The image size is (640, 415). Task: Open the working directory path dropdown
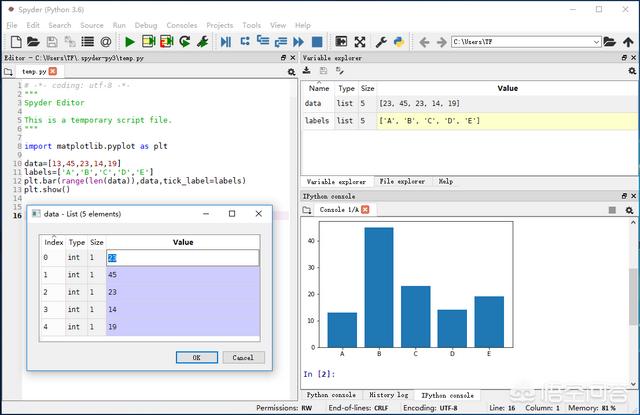(596, 42)
